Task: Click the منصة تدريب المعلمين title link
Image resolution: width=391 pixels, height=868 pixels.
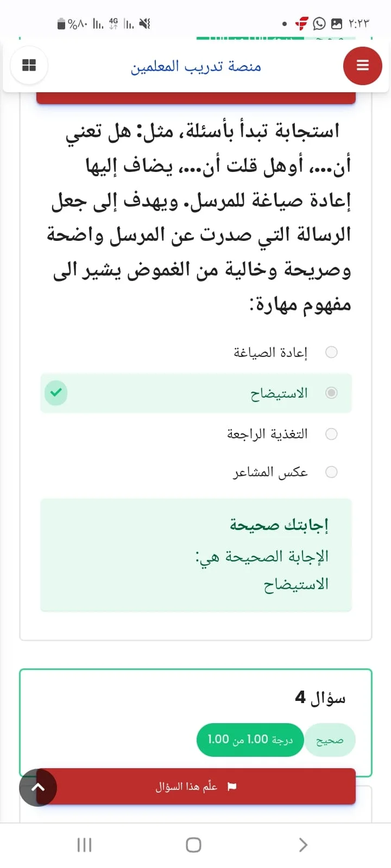Action: 196,66
